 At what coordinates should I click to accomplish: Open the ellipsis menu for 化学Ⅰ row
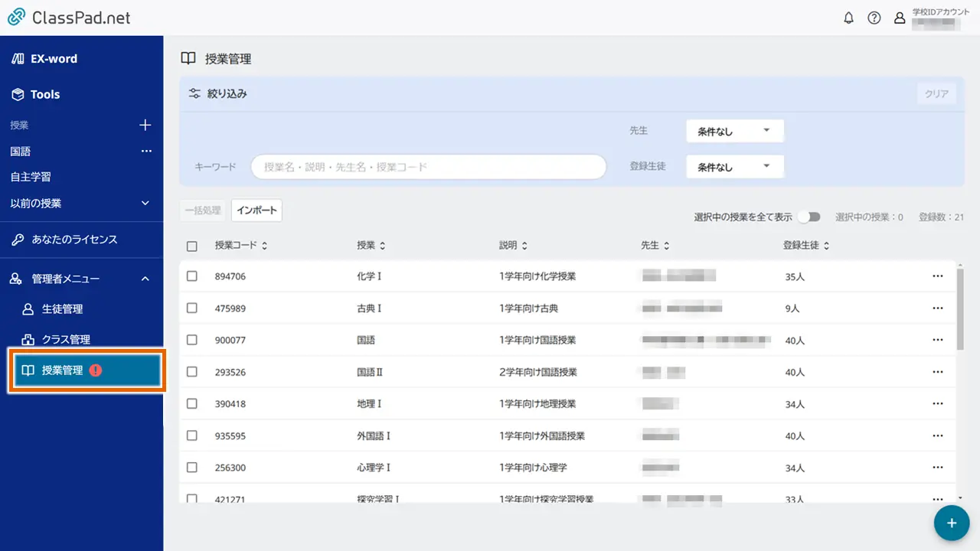[x=938, y=276]
